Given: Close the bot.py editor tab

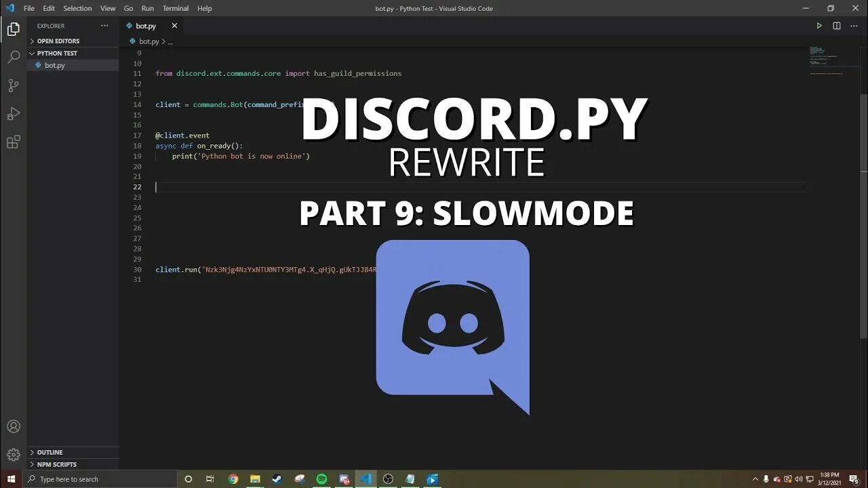Looking at the screenshot, I should point(174,26).
